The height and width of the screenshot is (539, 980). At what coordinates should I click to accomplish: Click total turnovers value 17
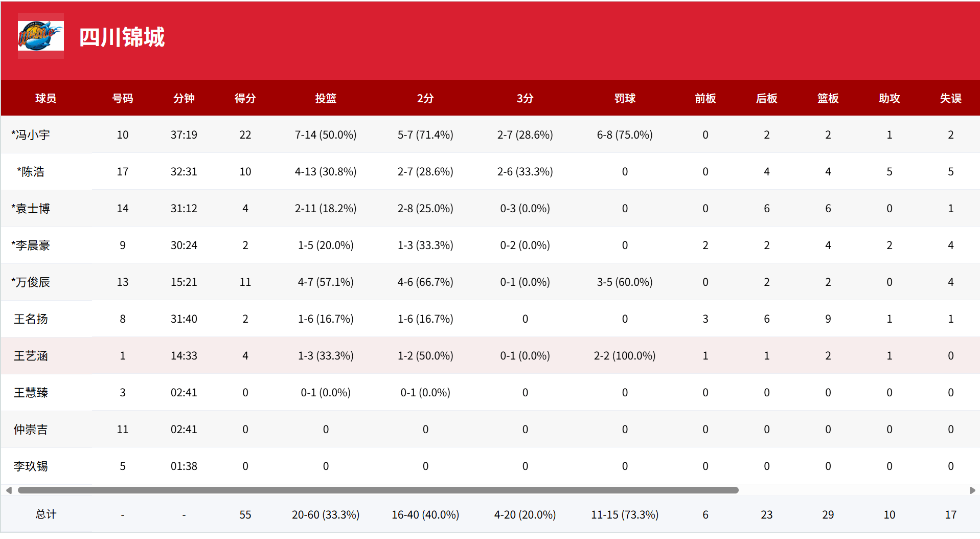(x=951, y=515)
